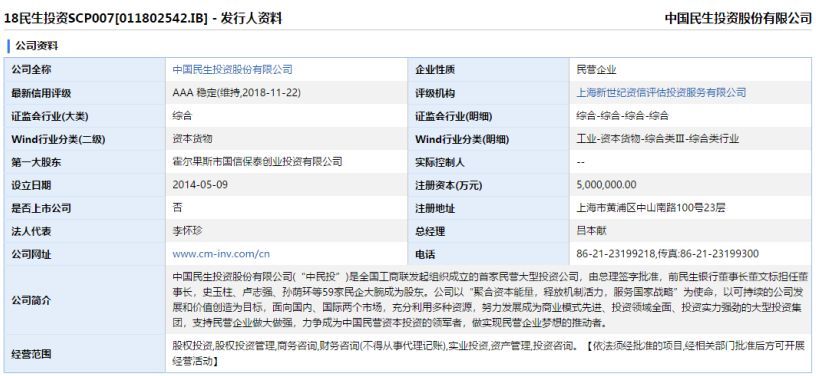816x376 pixels.
Task: Select the 是否上市公司 label cell
Action: (x=84, y=209)
